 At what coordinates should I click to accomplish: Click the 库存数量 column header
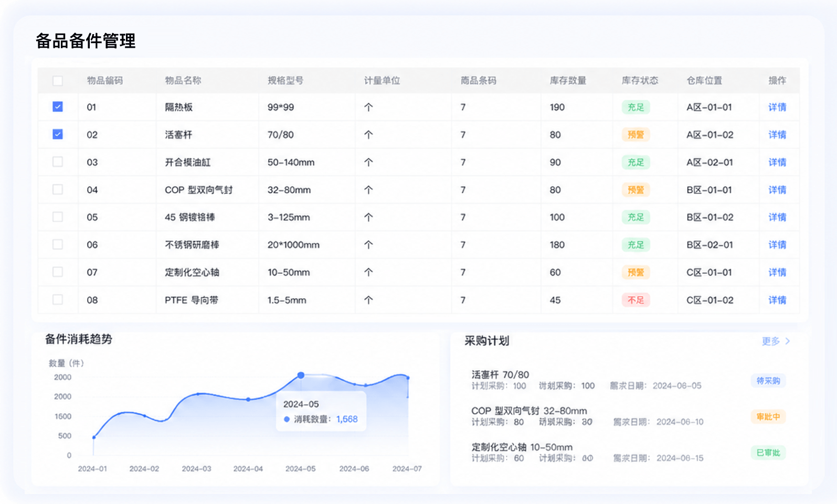coord(568,81)
